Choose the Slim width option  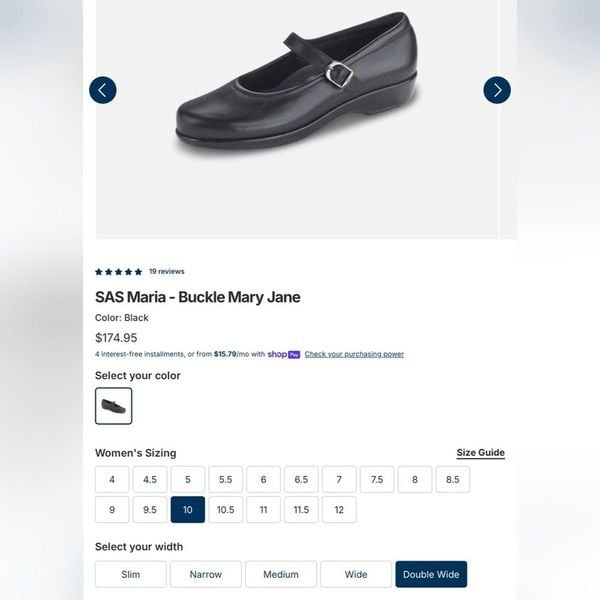coord(130,574)
